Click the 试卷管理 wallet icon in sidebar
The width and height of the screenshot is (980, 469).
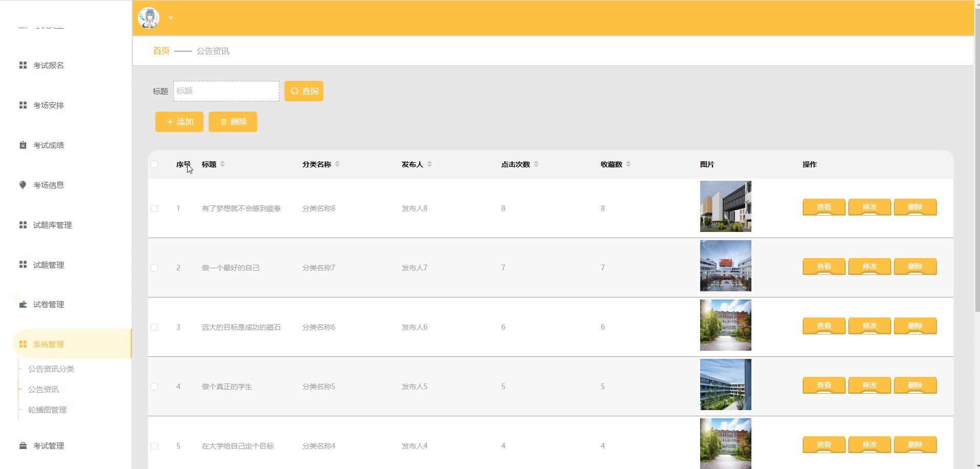(x=23, y=304)
